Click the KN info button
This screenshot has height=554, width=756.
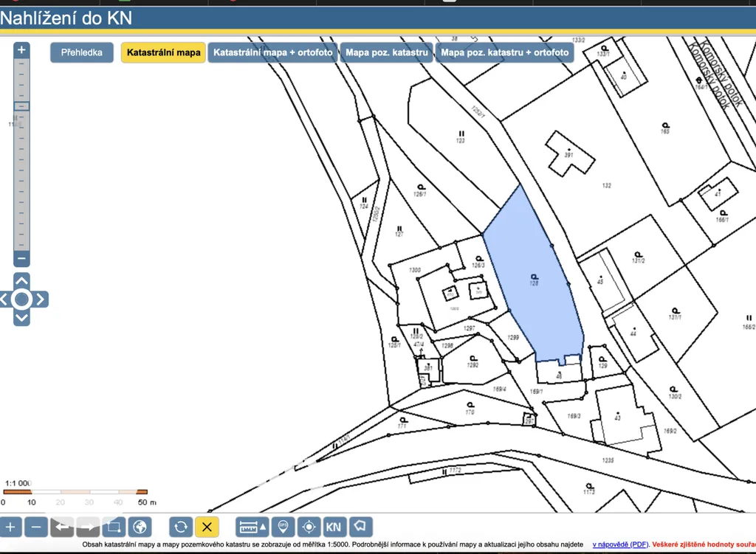pos(334,527)
